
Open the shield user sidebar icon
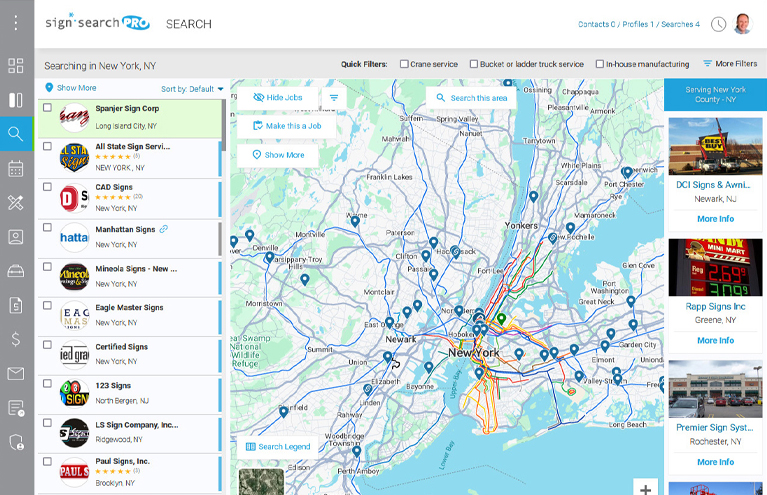point(16,442)
